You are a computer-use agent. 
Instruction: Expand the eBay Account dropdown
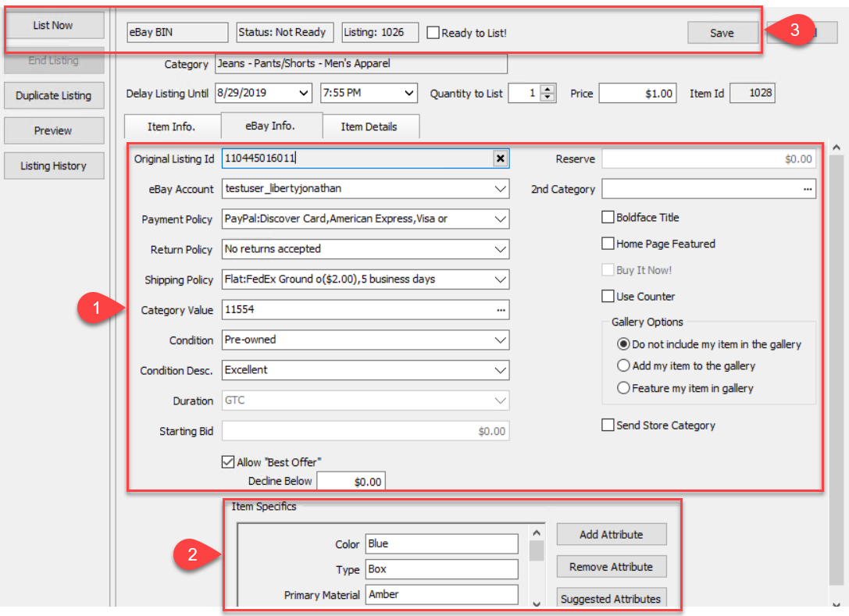501,189
